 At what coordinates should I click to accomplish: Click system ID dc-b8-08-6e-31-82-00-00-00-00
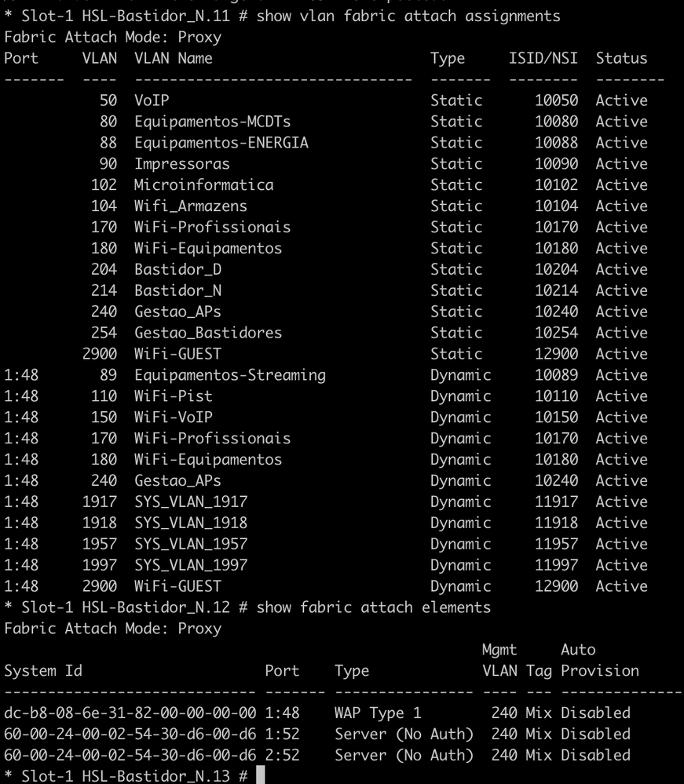pyautogui.click(x=130, y=713)
